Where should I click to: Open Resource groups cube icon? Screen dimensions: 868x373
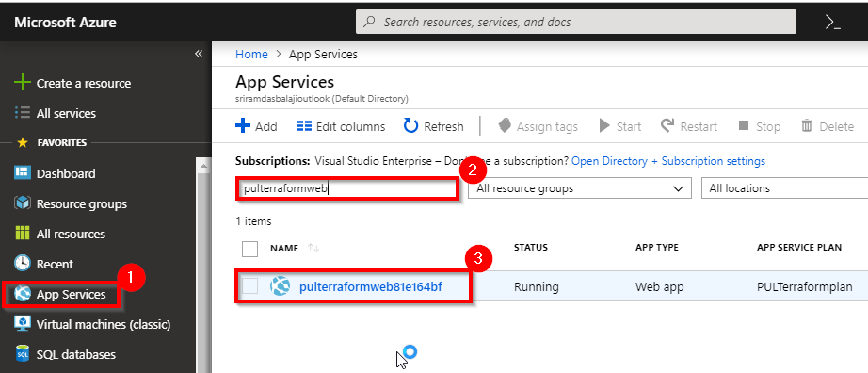point(23,203)
